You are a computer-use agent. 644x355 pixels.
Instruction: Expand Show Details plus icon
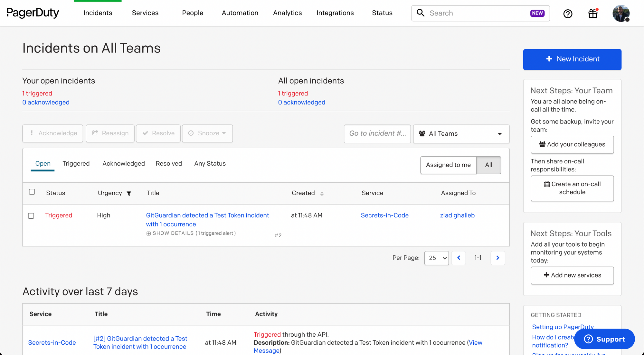pos(148,233)
